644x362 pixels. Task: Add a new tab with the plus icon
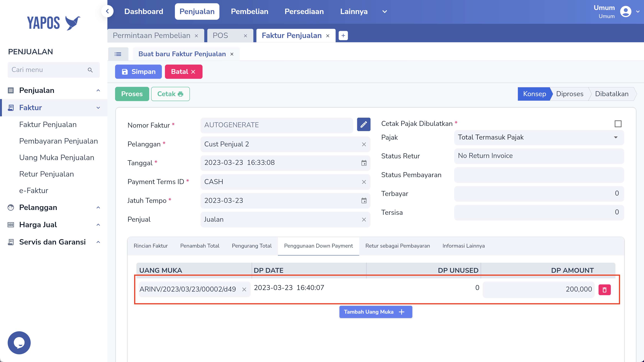(x=343, y=36)
